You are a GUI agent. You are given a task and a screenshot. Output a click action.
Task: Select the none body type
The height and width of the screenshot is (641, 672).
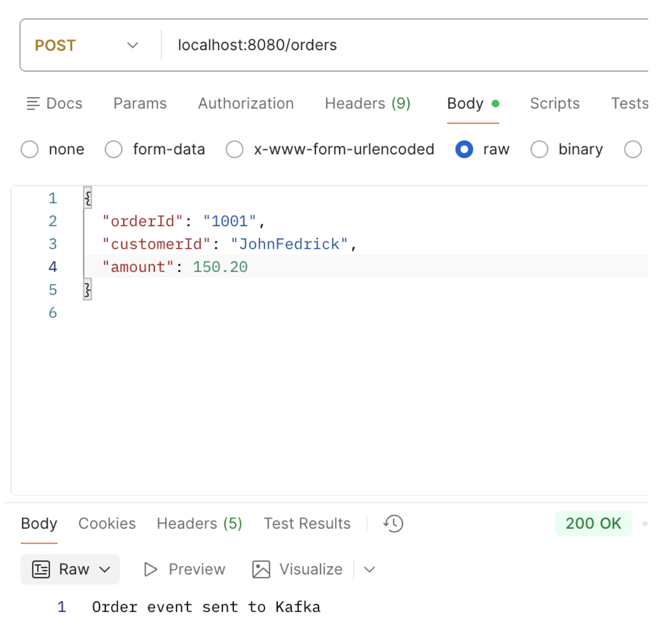tap(29, 149)
